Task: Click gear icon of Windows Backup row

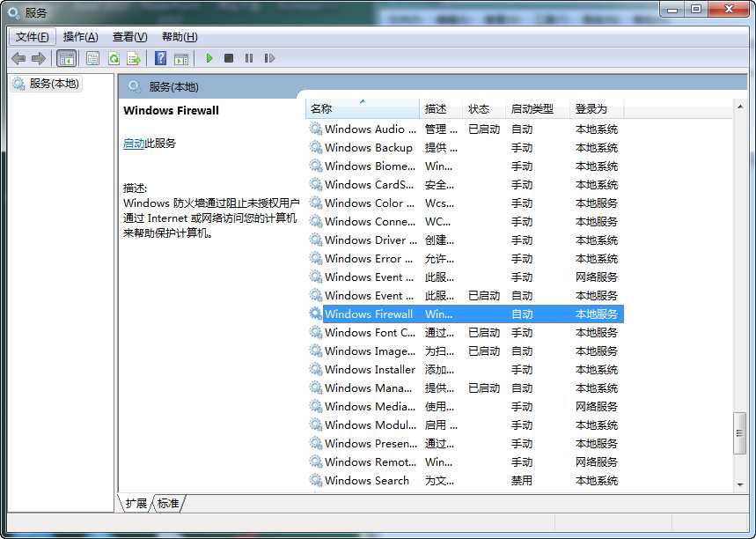Action: (316, 147)
